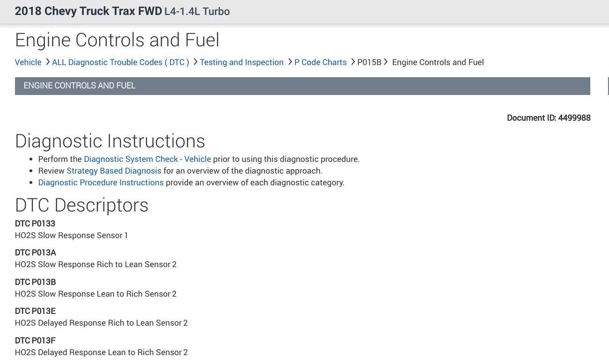
Task: Select the P015B breadcrumb item
Action: point(369,62)
